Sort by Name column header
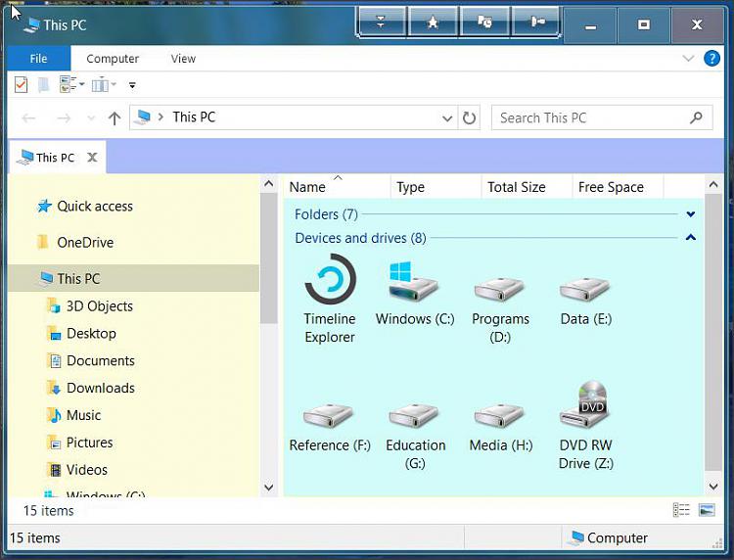Viewport: 734px width, 560px height. (337, 187)
